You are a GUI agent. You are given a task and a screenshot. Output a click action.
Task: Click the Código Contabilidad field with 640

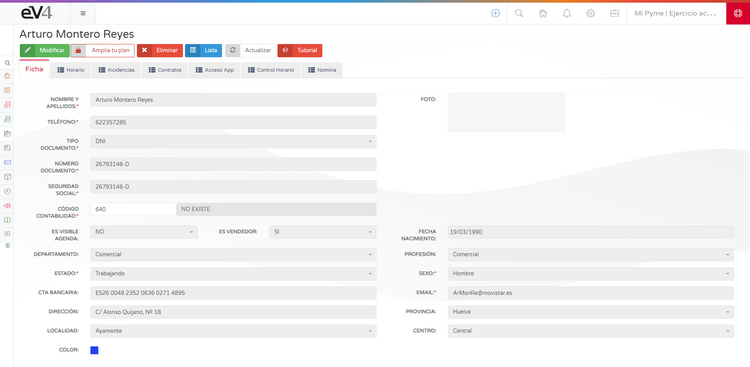[x=133, y=209]
